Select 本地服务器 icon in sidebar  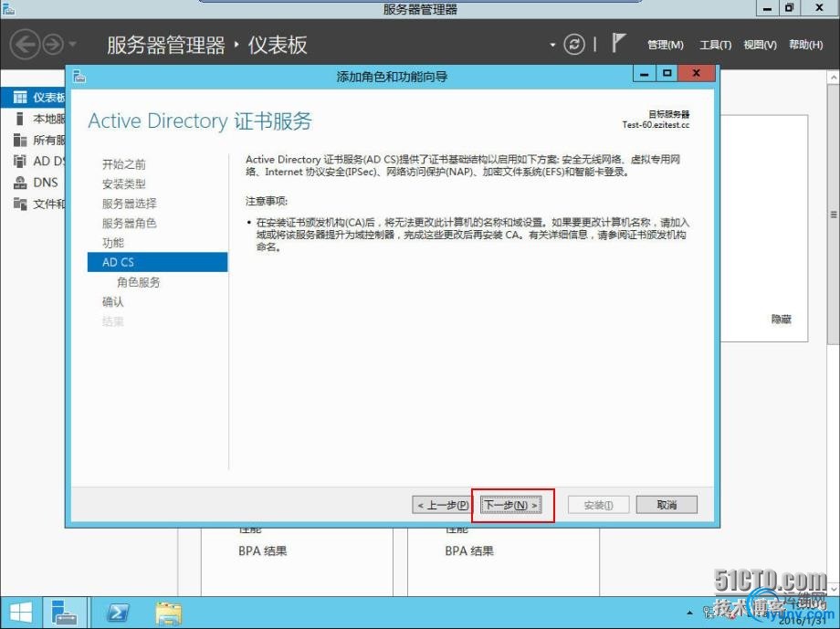point(20,119)
